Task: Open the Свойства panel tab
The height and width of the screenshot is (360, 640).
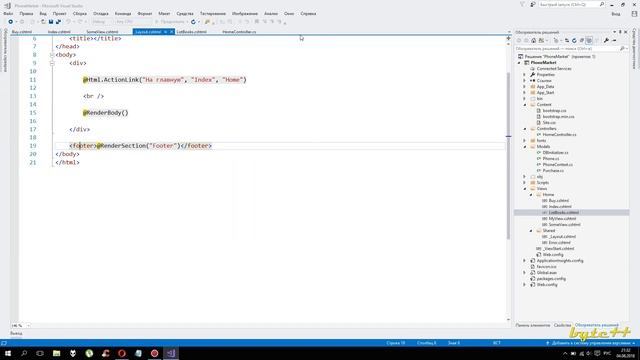Action: (562, 325)
